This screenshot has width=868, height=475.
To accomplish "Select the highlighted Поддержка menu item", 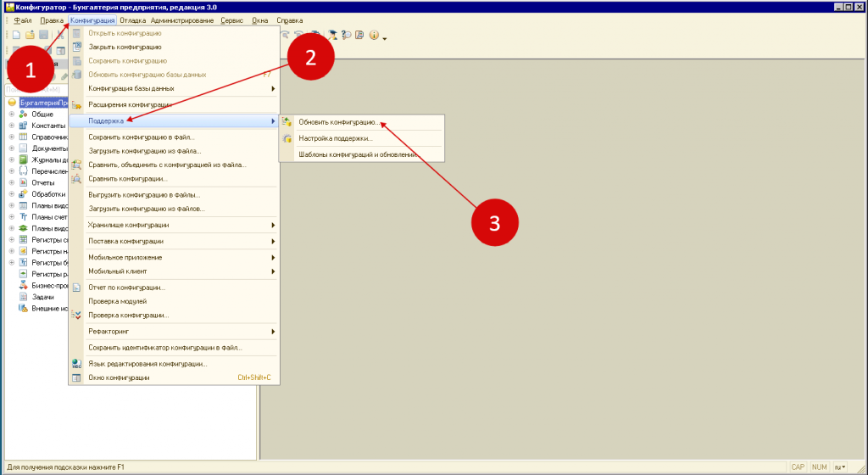I will pos(175,120).
